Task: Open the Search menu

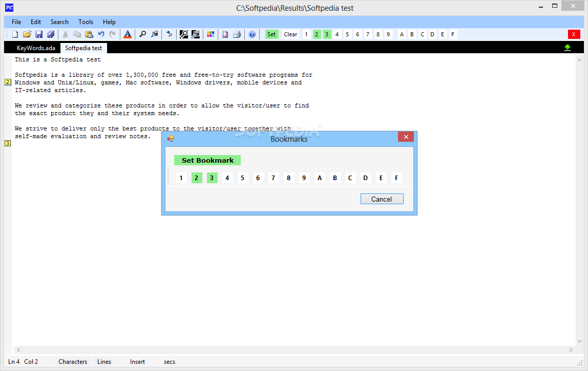Action: [x=59, y=21]
